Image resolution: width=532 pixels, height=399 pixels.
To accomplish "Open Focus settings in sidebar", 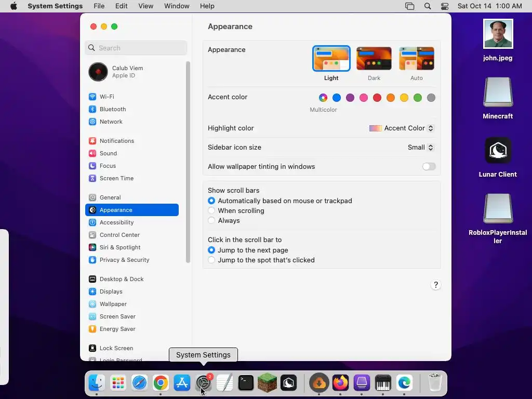I will (131, 166).
